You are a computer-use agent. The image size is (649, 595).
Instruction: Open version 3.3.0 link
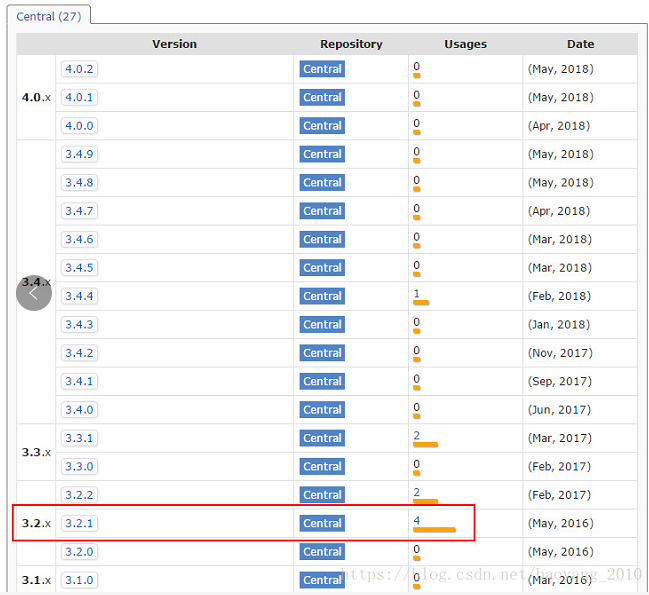(x=79, y=466)
